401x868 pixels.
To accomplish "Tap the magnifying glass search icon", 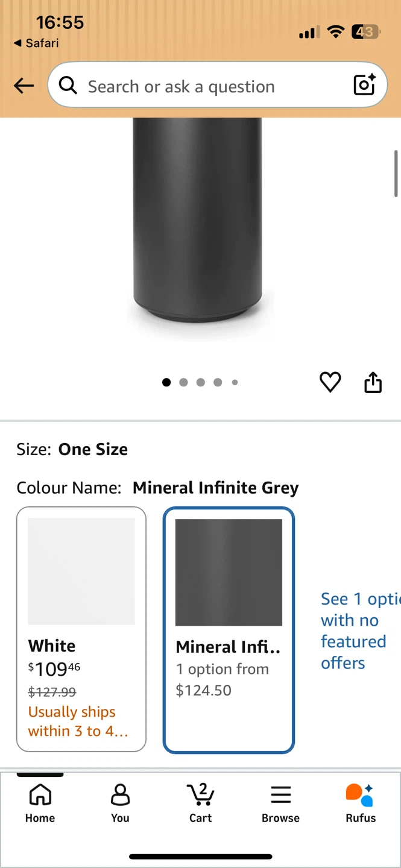I will click(68, 86).
